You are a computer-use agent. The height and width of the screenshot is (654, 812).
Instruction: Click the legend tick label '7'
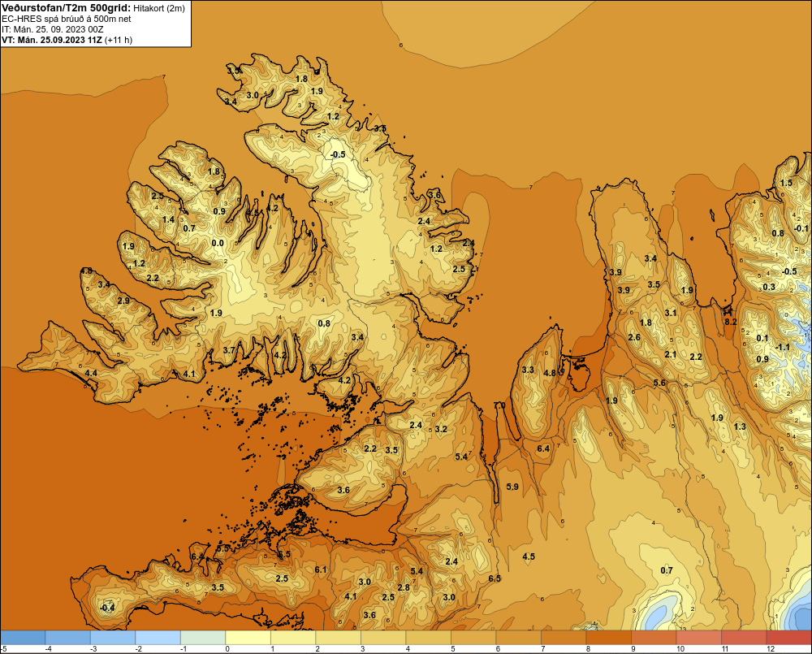pyautogui.click(x=543, y=649)
